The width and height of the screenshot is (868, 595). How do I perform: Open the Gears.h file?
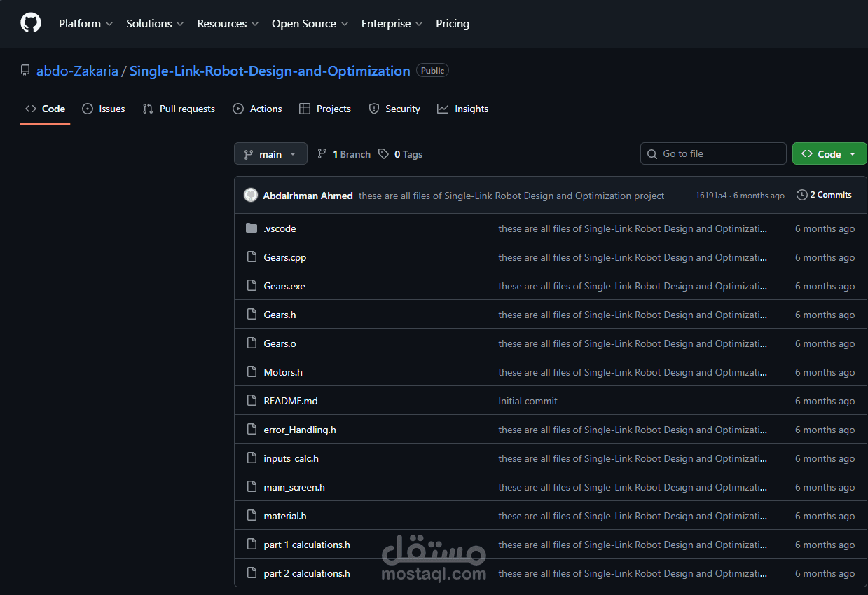pyautogui.click(x=280, y=315)
